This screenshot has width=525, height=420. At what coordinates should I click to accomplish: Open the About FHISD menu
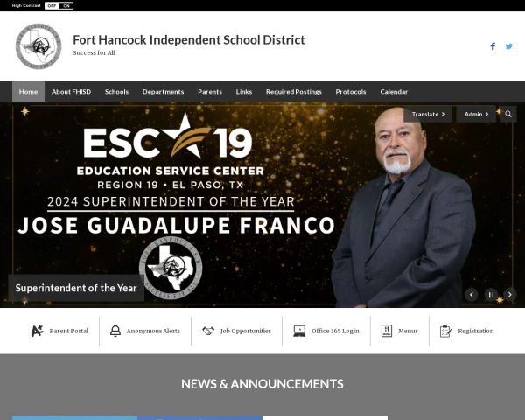[x=71, y=91]
